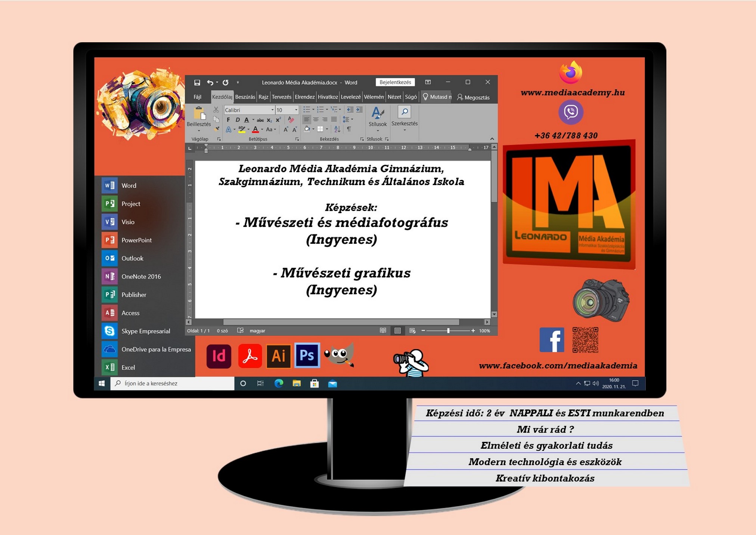
Task: Open Microsoft Edge from the taskbar
Action: click(279, 384)
